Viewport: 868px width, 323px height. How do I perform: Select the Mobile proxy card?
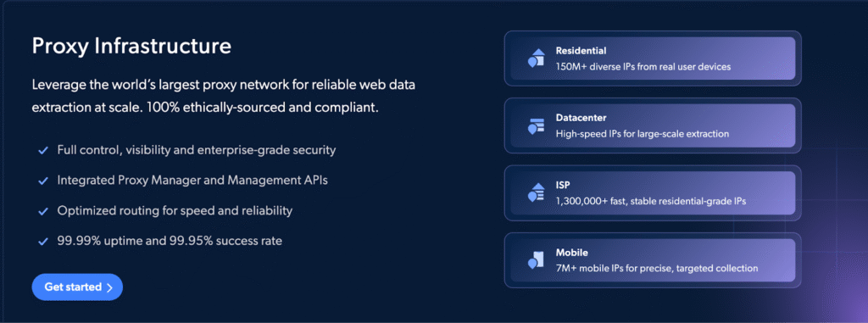click(x=653, y=259)
